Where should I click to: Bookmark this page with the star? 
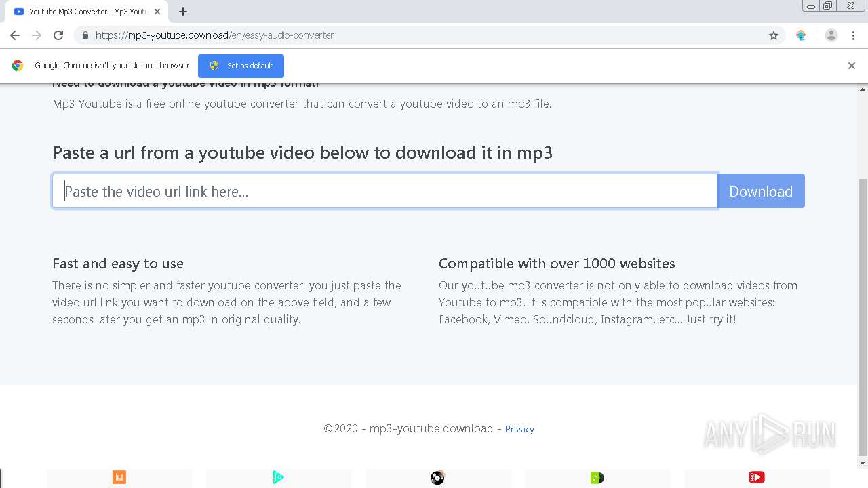(774, 35)
